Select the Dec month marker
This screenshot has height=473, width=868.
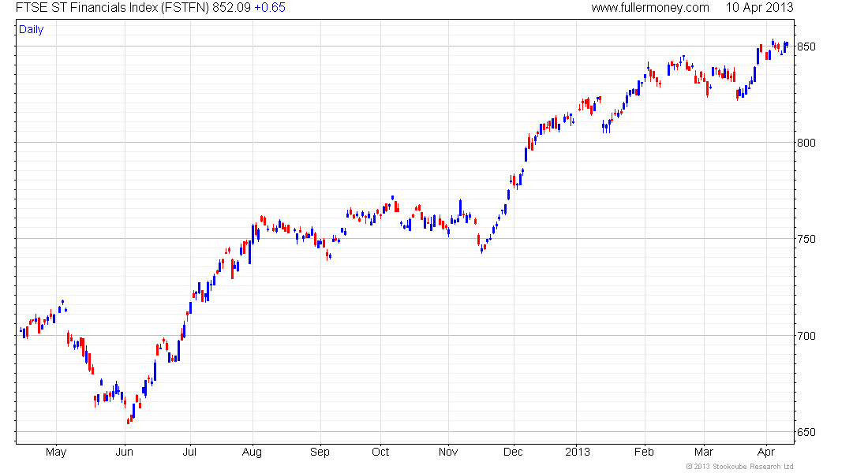pyautogui.click(x=513, y=453)
